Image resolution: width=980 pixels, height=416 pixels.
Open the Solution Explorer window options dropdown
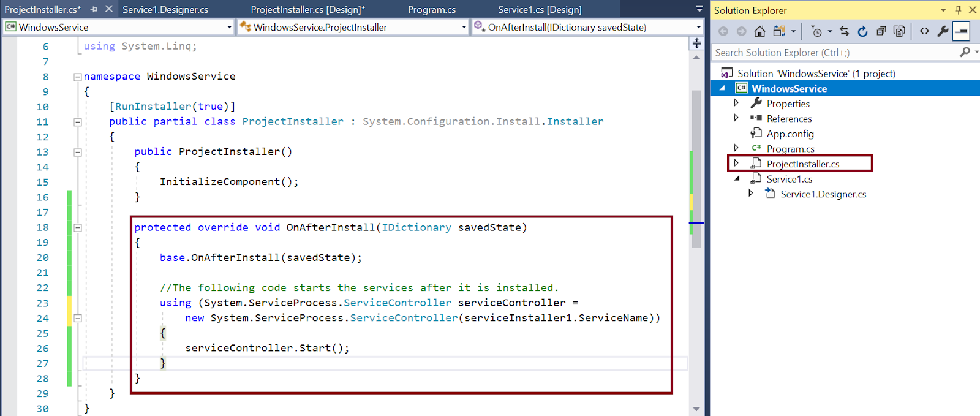point(943,10)
